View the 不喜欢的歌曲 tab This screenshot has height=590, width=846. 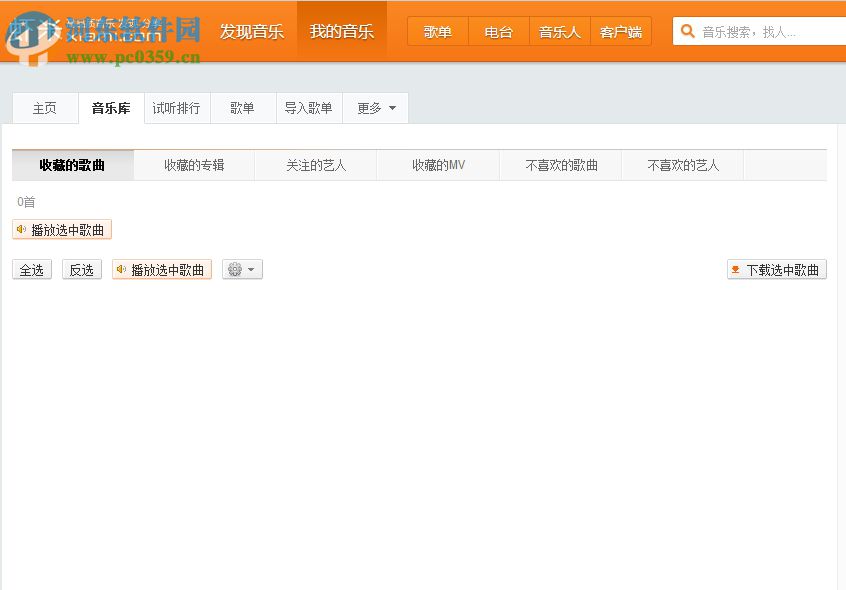(560, 164)
